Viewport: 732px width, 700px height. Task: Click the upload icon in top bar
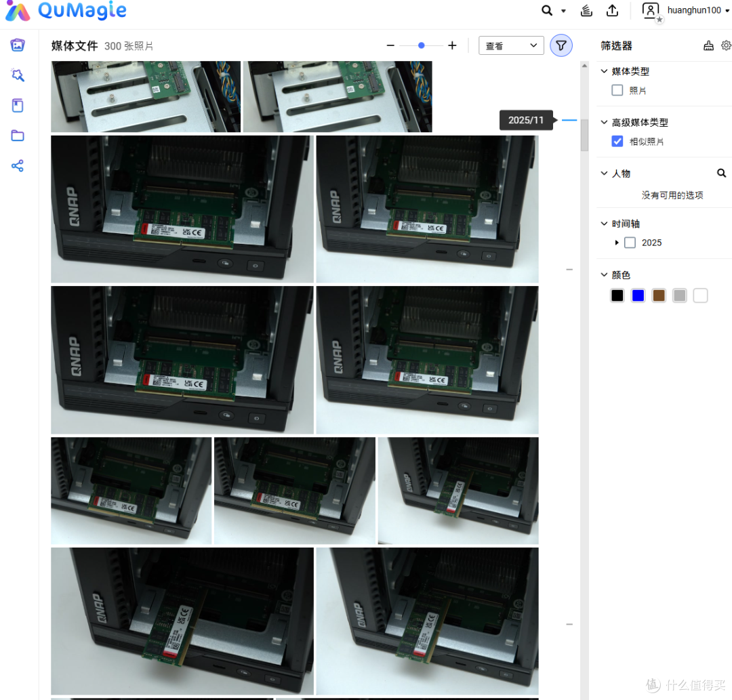pyautogui.click(x=613, y=10)
